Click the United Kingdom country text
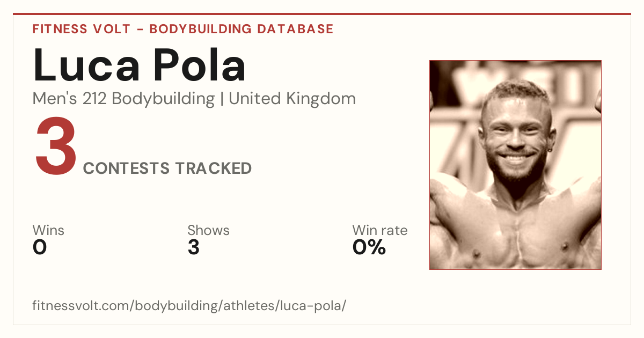Screen dimensions: 644x338 coord(292,99)
